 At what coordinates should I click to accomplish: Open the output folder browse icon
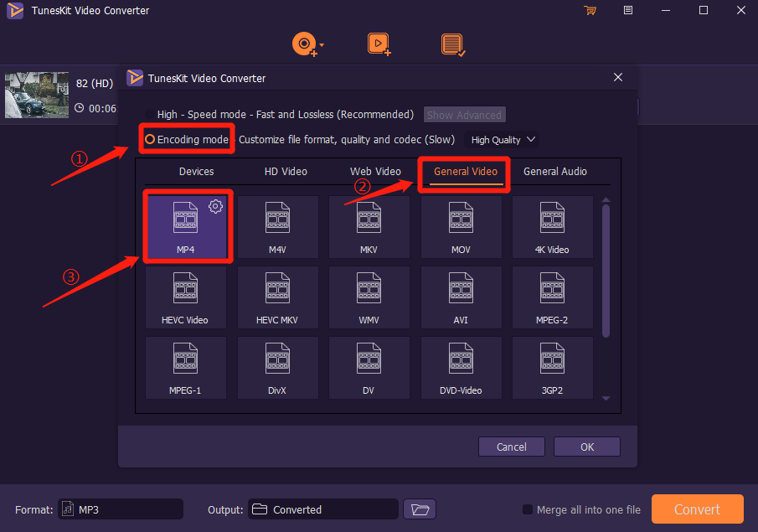(421, 509)
